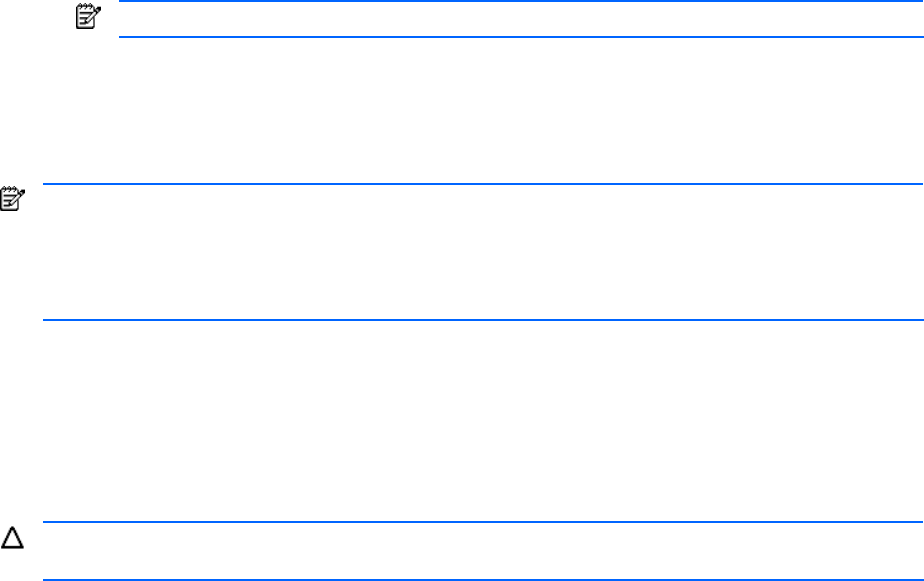This screenshot has height=581, width=924.
Task: Click the empty body of the left-margin note
Action: [x=480, y=252]
